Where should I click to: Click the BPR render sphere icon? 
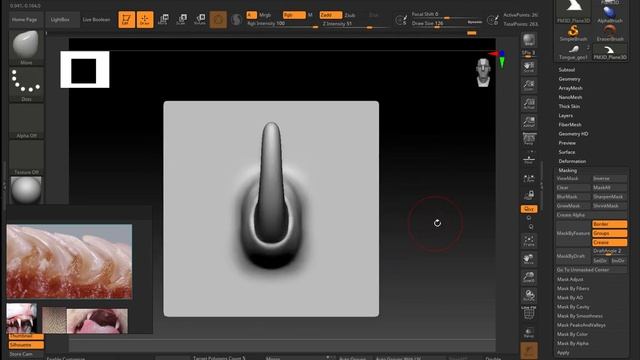529,40
